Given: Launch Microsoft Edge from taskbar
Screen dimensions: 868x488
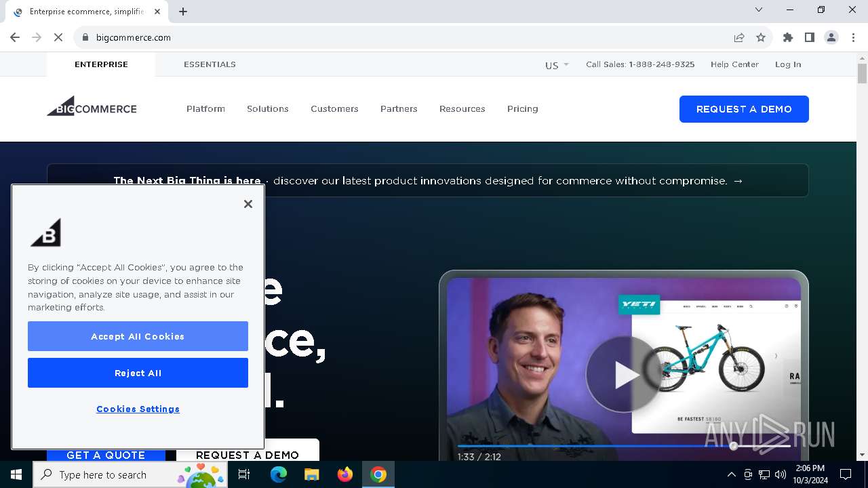Looking at the screenshot, I should (279, 474).
